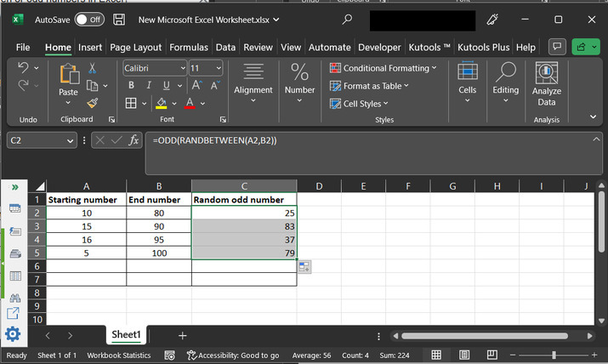Open Kutools settings gear in left pane
This screenshot has height=364, width=608.
point(13,334)
